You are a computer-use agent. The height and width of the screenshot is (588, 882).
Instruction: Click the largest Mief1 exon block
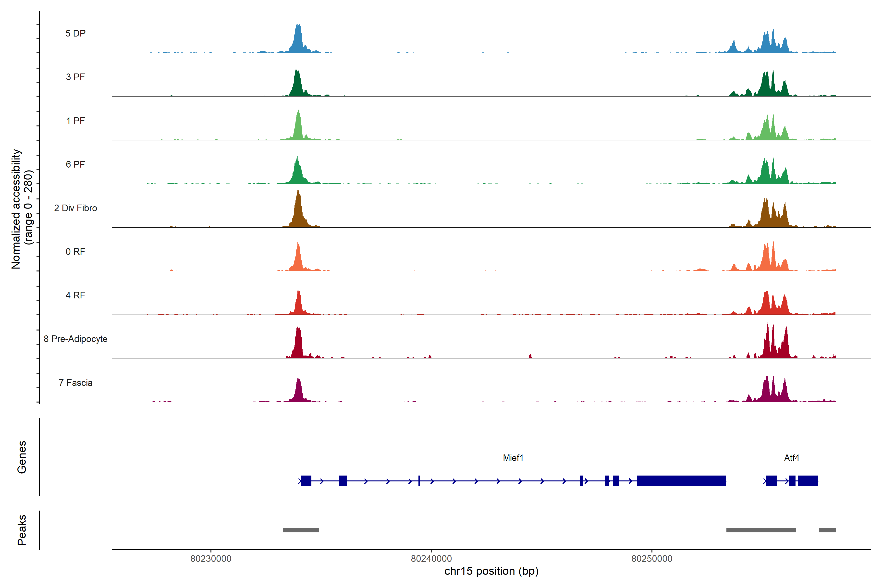(681, 481)
